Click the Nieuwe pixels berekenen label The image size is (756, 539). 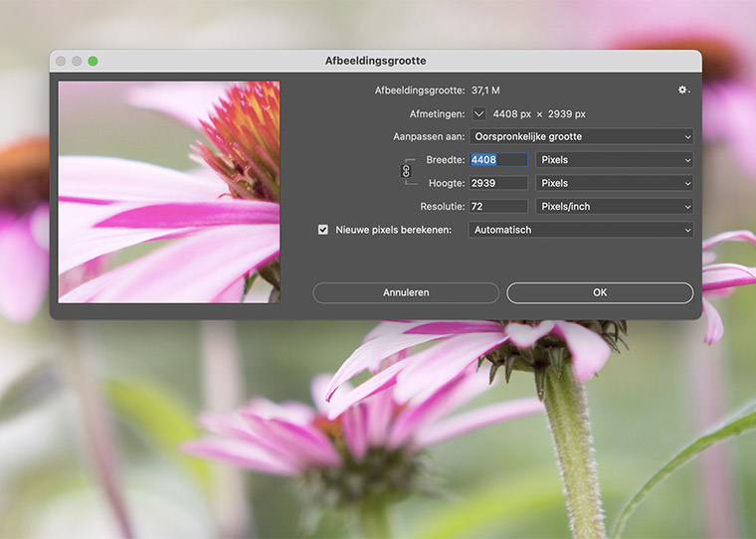(x=394, y=230)
